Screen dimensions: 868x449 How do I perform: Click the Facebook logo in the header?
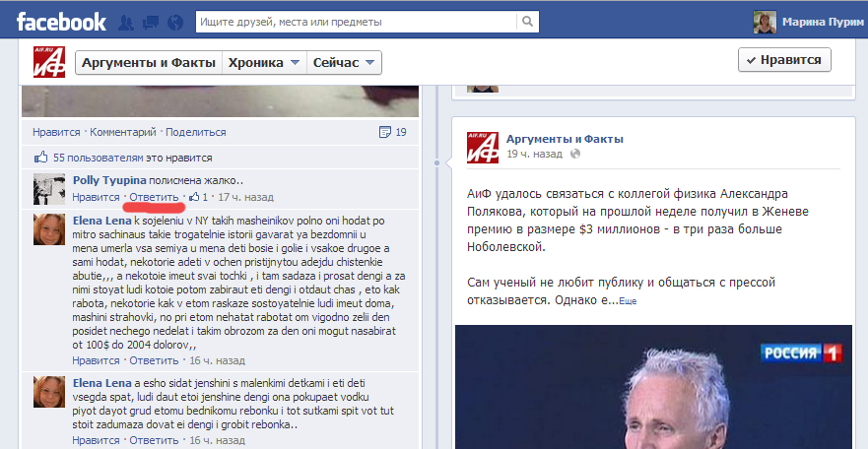pos(61,22)
